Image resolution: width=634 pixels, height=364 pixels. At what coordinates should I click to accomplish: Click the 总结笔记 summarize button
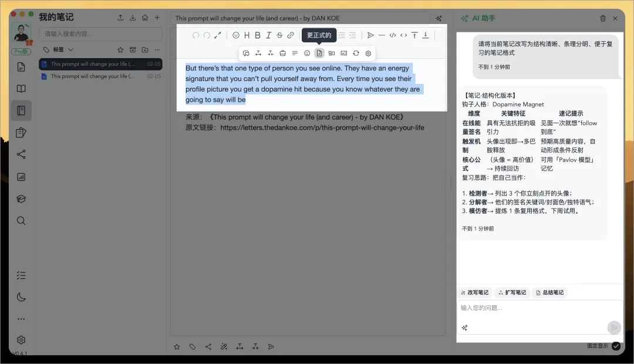[549, 292]
